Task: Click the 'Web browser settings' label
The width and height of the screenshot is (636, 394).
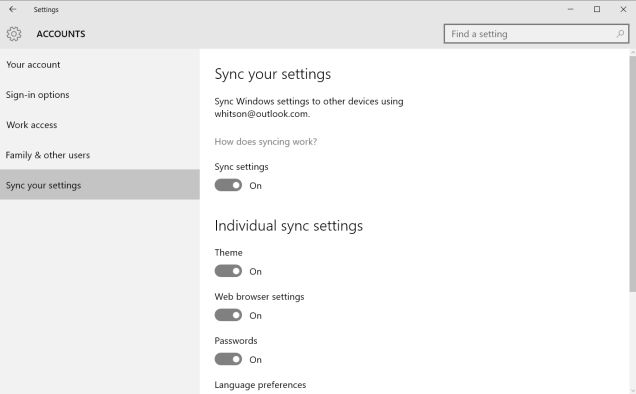Action: coord(259,297)
